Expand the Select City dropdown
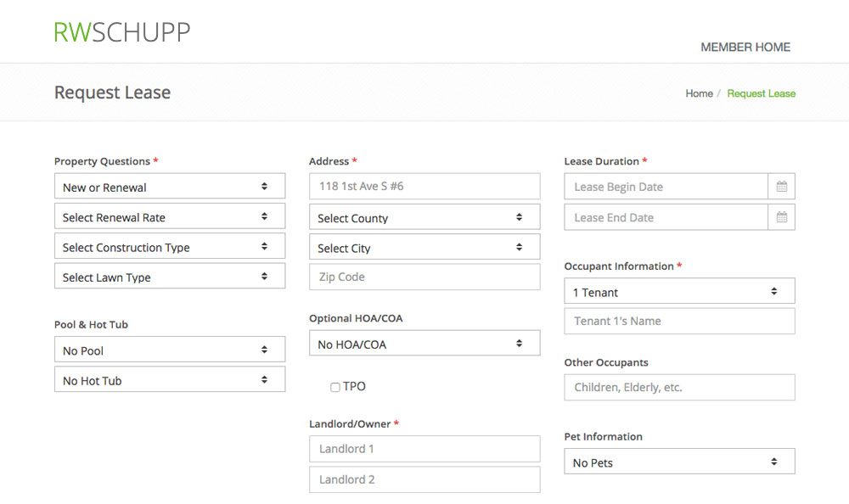849x504 pixels. point(424,248)
